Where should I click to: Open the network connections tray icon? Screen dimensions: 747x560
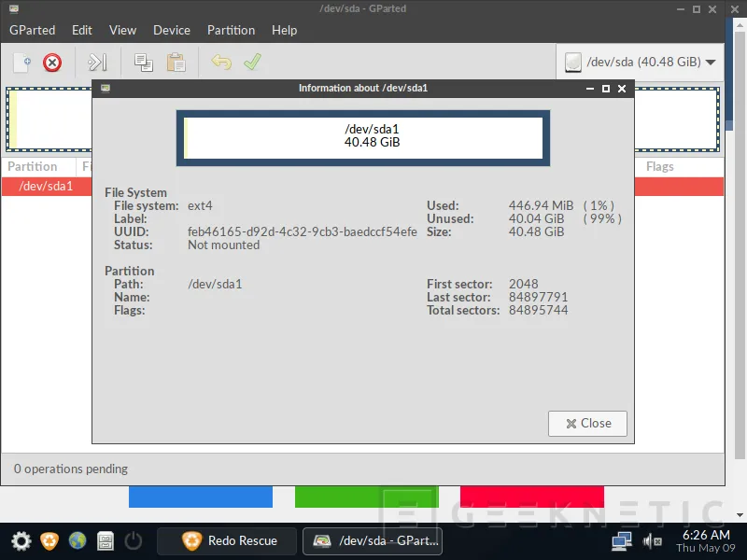(622, 540)
